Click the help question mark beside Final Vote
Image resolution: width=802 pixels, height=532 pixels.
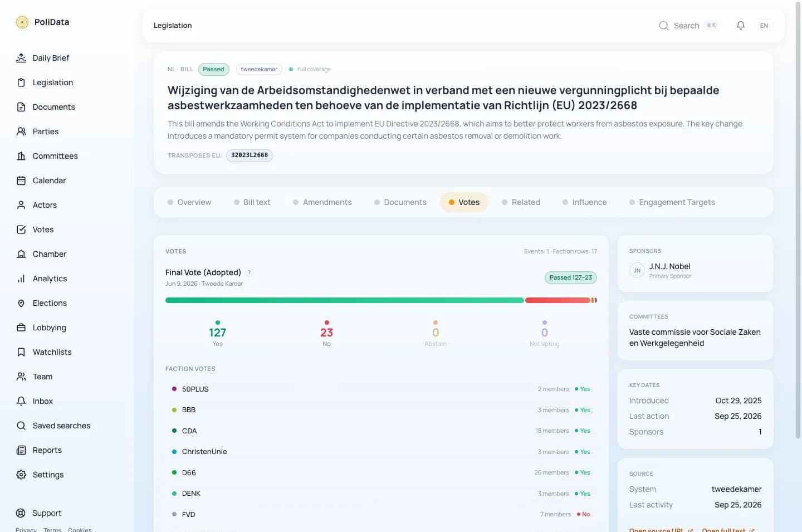(250, 272)
